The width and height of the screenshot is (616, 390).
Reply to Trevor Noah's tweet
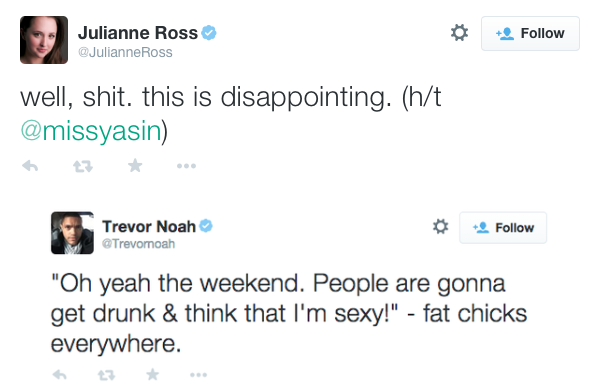(59, 375)
